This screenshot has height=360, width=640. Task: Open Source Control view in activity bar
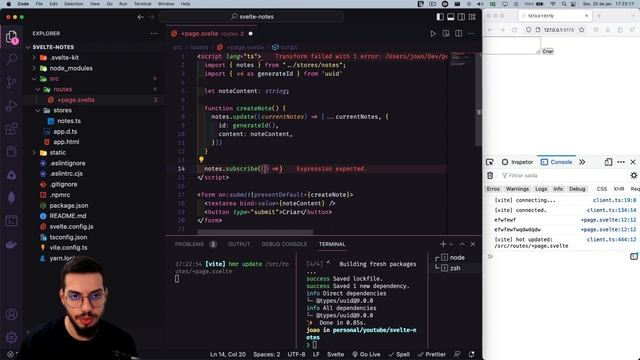11,82
